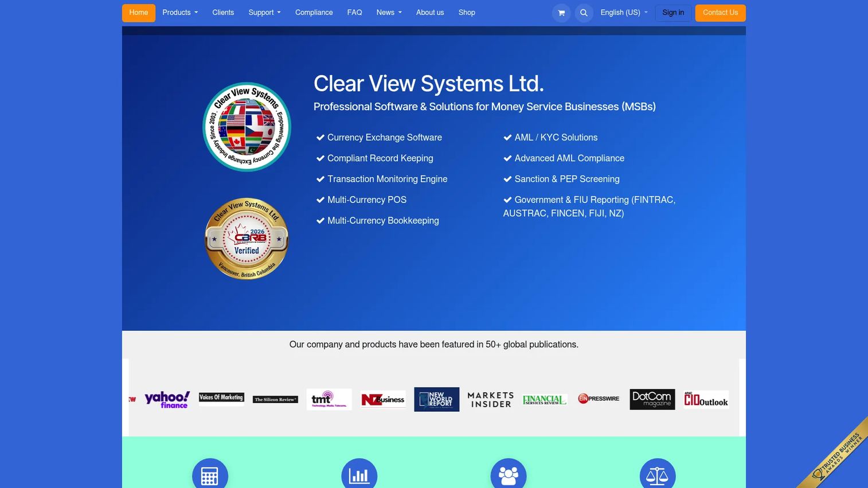868x488 pixels.
Task: Open the shopping cart icon
Action: 561,13
